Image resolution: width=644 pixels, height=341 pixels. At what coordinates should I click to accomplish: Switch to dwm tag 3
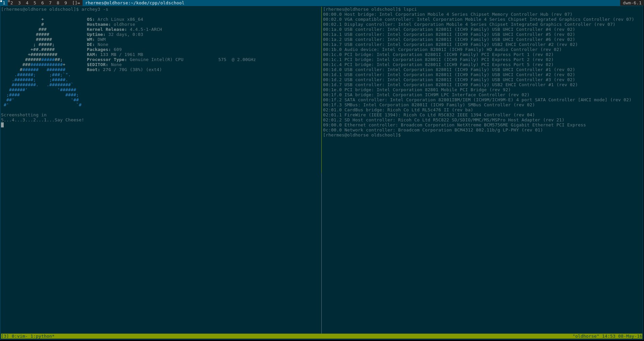coord(19,3)
